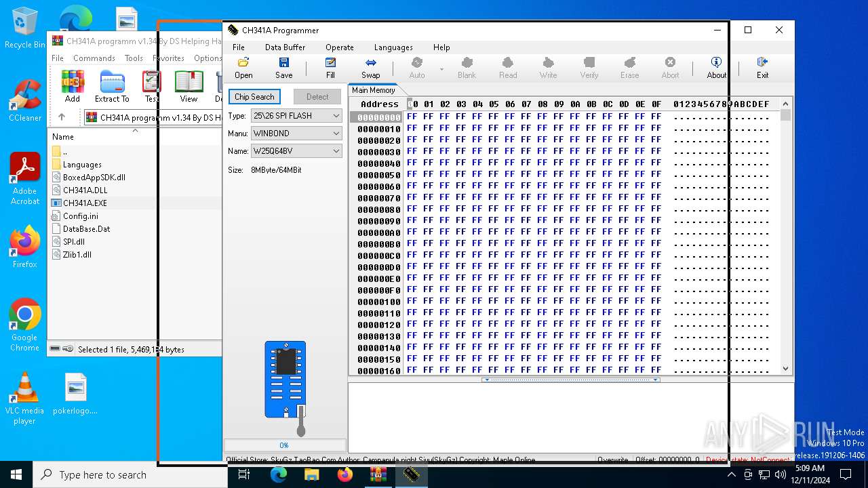
Task: Click the View icon in WinRAR
Action: point(189,86)
